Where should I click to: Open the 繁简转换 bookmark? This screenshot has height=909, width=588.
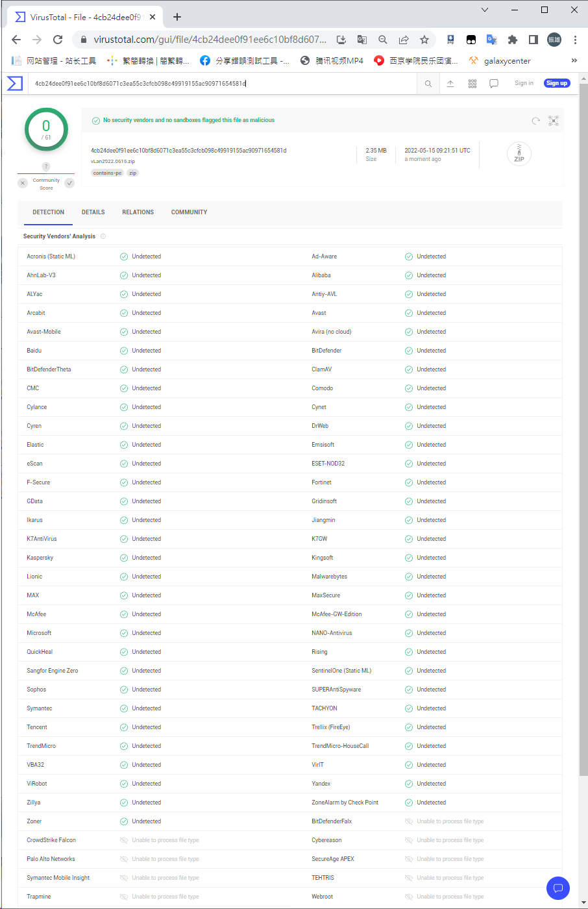point(148,60)
